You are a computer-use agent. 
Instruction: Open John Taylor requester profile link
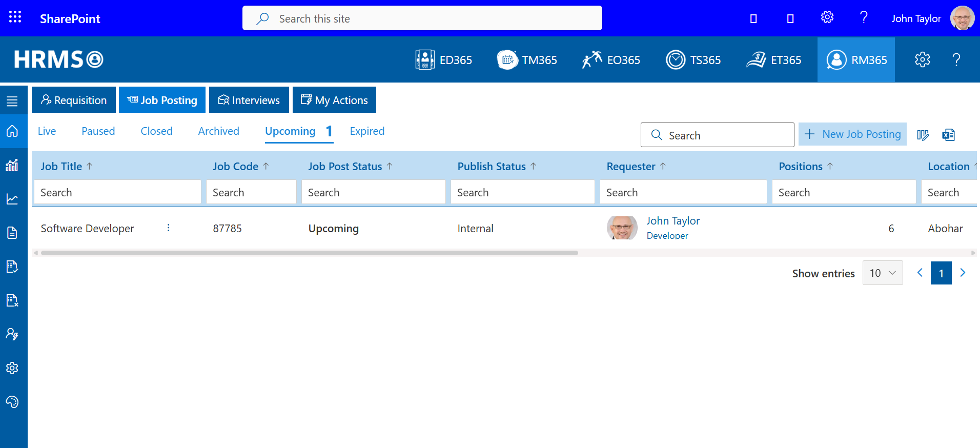pyautogui.click(x=672, y=221)
